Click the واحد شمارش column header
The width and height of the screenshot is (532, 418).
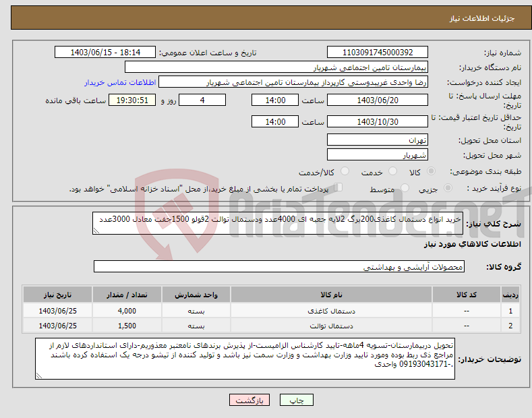(196, 295)
